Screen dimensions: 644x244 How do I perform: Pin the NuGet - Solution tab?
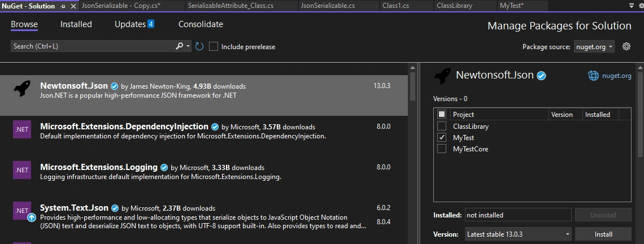63,6
